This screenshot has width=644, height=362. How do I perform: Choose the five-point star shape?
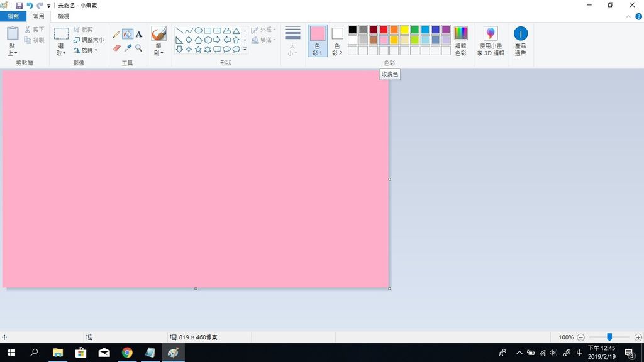click(x=198, y=49)
